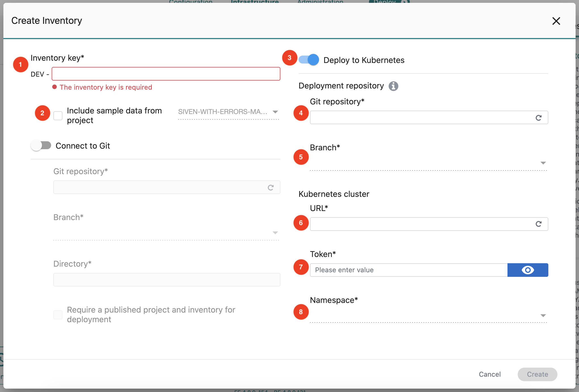The height and width of the screenshot is (392, 579).
Task: Open the Administration tab
Action: click(x=320, y=2)
